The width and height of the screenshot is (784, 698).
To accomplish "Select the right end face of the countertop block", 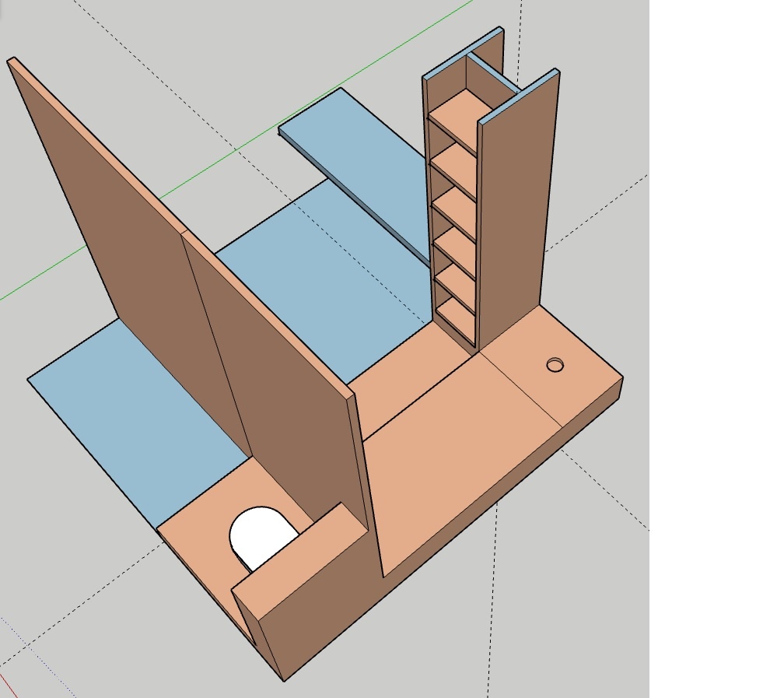I will tap(591, 412).
